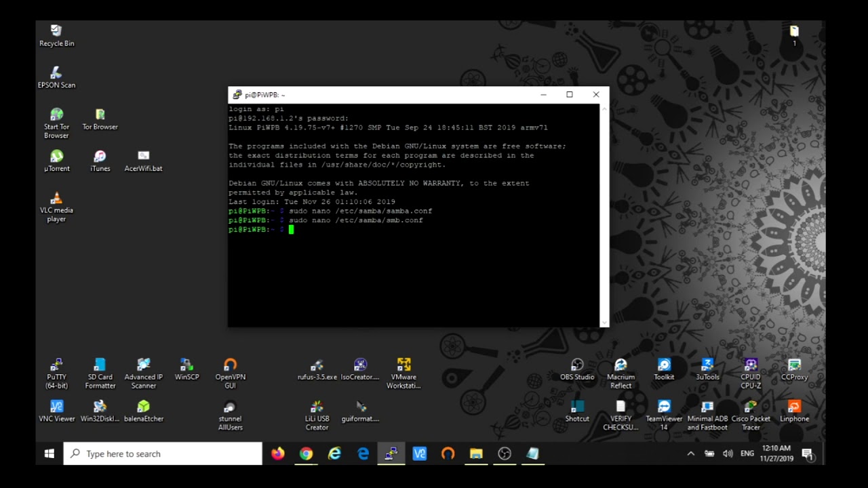Open VNC Viewer from the taskbar
868x488 pixels.
pos(420,453)
